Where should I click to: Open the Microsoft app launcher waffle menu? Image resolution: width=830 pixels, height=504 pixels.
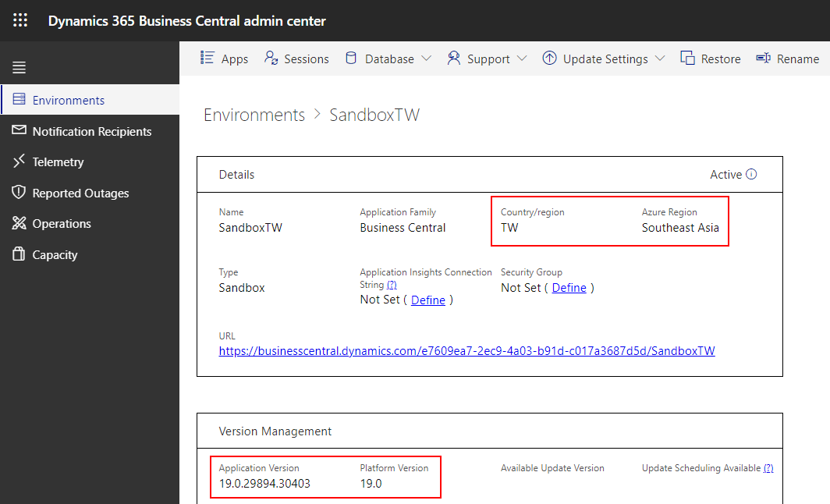click(20, 20)
